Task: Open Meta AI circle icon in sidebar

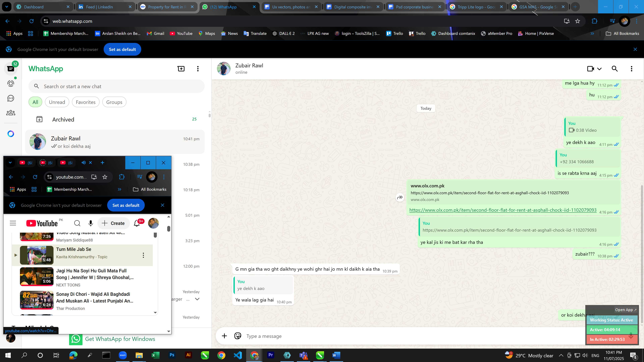Action: pos(11,134)
